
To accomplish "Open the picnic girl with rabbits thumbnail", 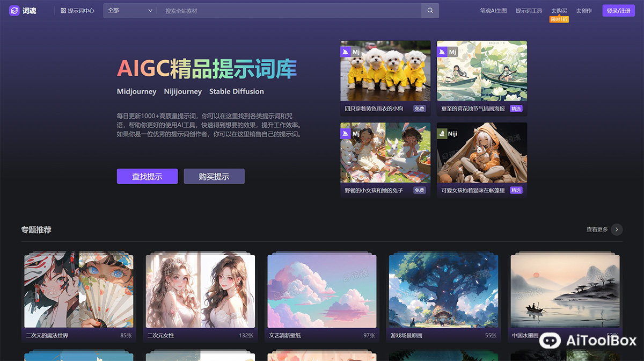I will click(x=385, y=153).
